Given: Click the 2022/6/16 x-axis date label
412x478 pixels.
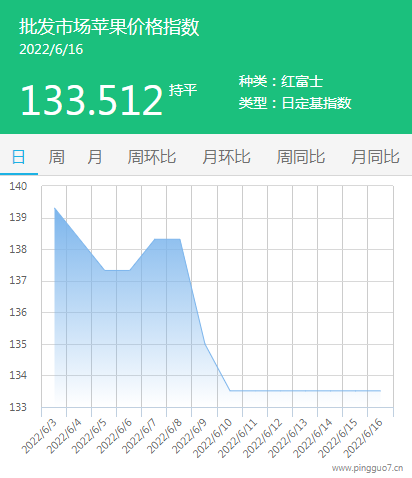Looking at the screenshot, I should (x=363, y=438).
